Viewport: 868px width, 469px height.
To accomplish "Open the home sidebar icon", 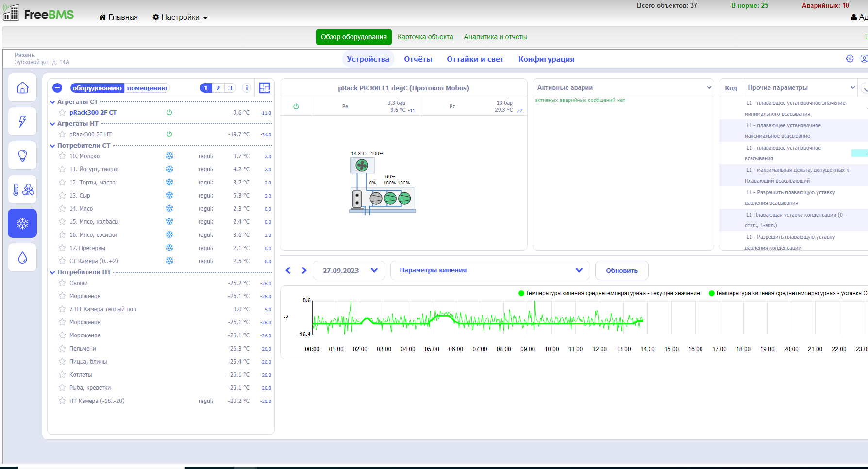I will click(x=22, y=88).
